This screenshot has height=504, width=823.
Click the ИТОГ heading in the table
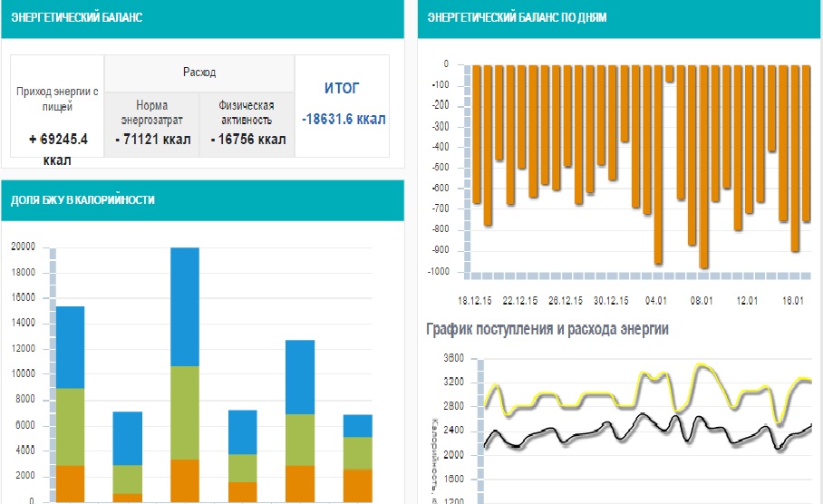342,88
